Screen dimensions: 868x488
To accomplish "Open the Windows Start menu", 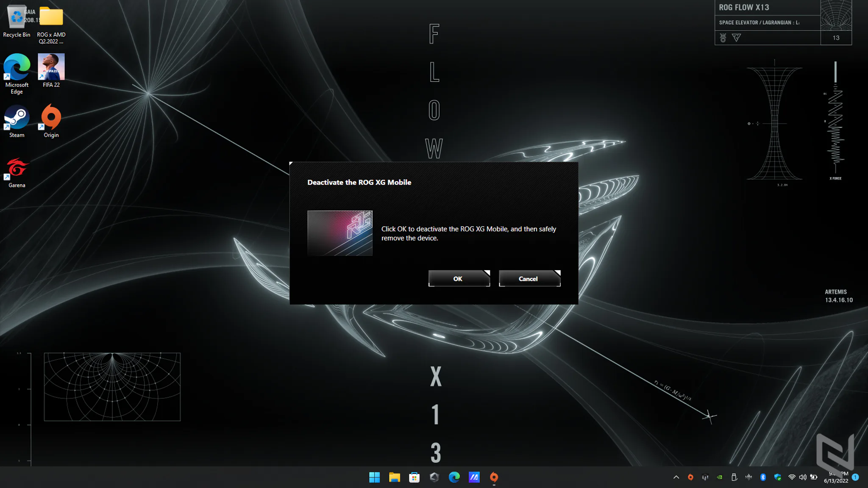I will point(374,477).
